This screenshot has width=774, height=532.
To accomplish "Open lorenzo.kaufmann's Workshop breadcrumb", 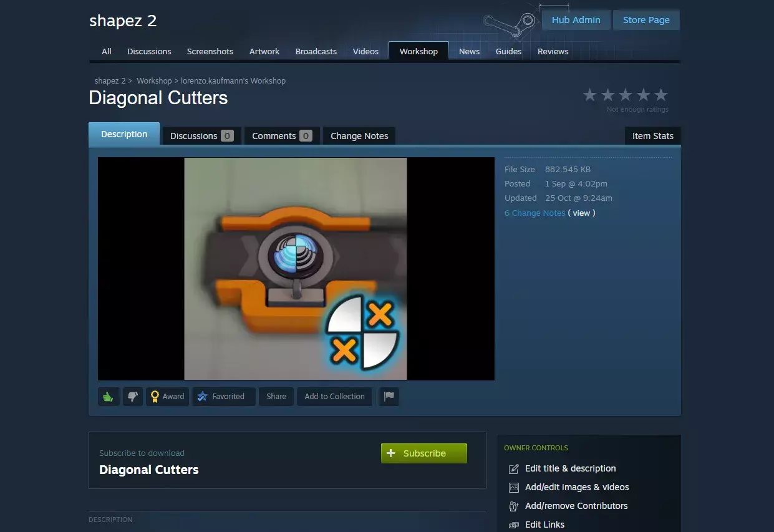I will coord(233,81).
